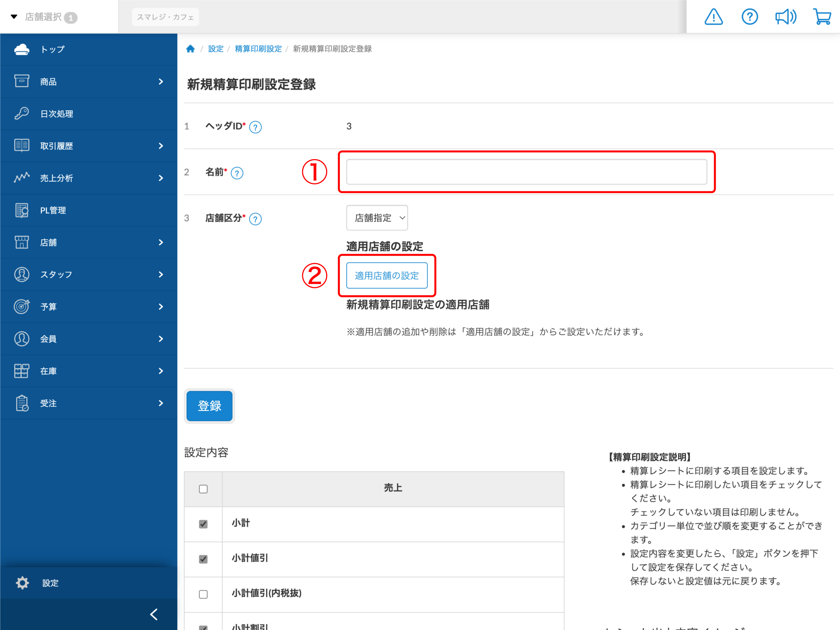
Task: Click the 適用店舗の設定 button
Action: 387,276
